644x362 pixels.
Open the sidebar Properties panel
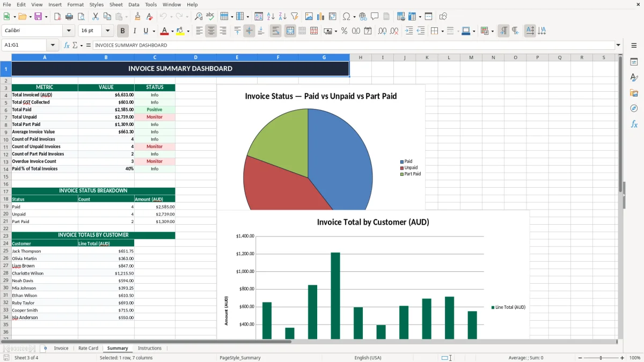(634, 62)
